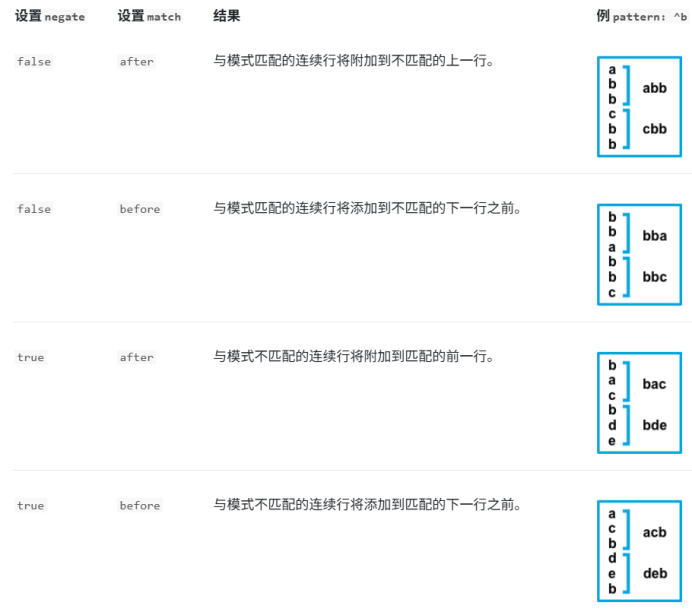Screen dimensions: 692x612
Task: Click the sentence ending '不匹配的下一行之前'
Action: 368,208
